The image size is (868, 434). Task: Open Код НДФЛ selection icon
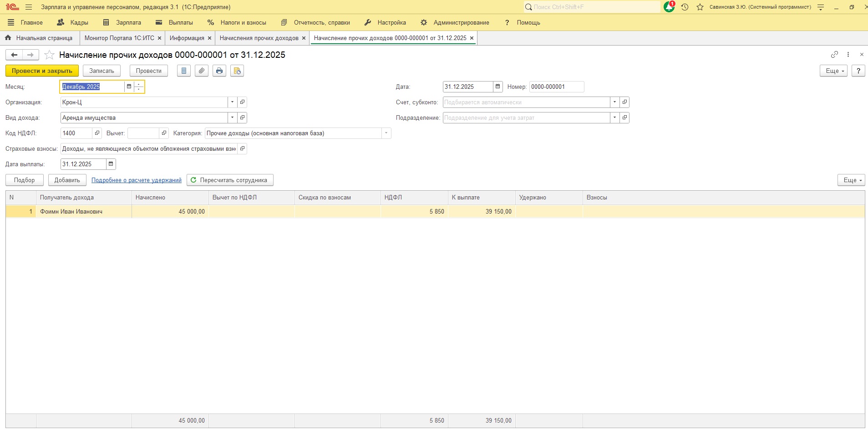[x=97, y=133]
